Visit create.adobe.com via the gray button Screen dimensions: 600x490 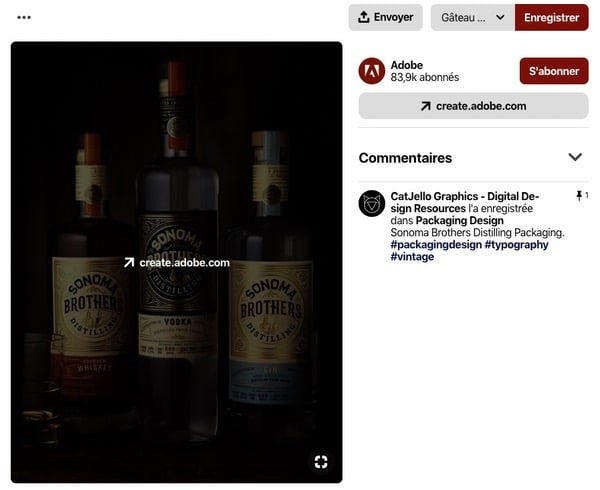pos(473,106)
